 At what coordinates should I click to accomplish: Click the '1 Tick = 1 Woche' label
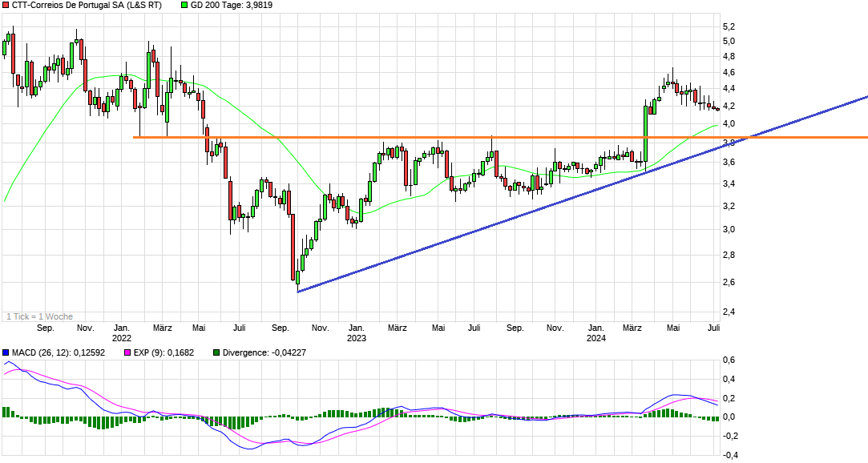point(39,317)
